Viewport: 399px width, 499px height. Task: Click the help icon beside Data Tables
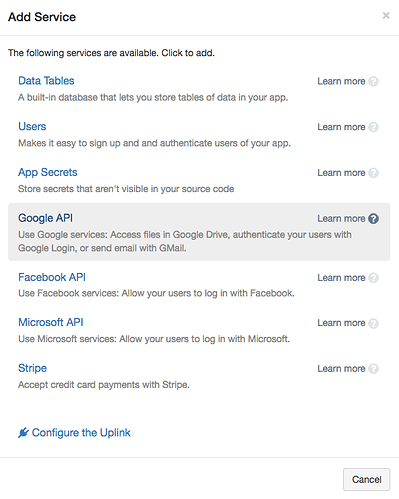click(x=374, y=81)
